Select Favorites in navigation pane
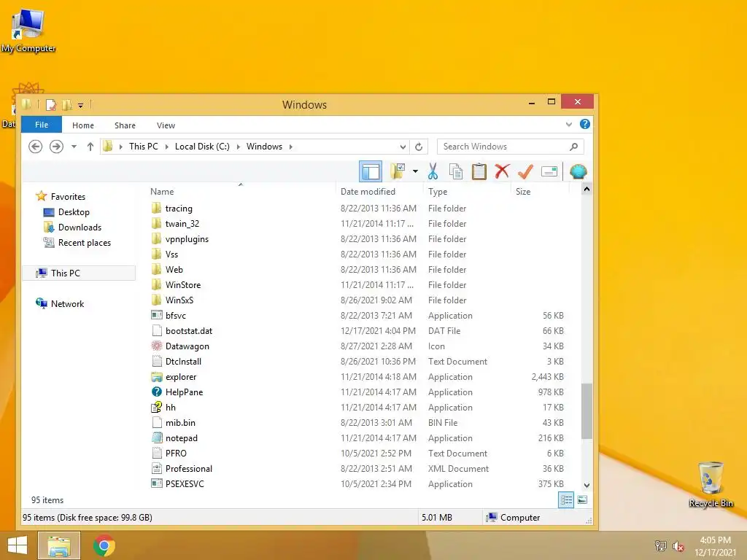 [x=68, y=196]
